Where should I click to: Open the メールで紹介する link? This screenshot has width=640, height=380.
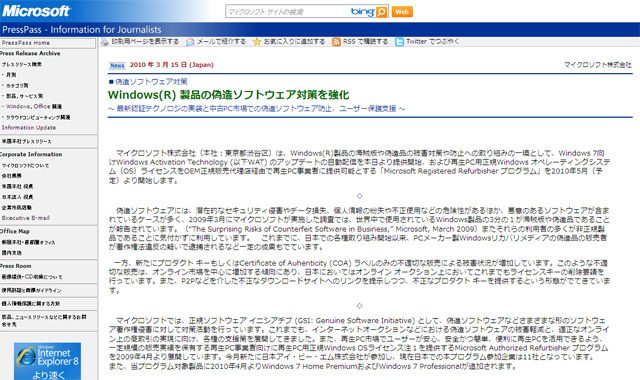pyautogui.click(x=221, y=42)
